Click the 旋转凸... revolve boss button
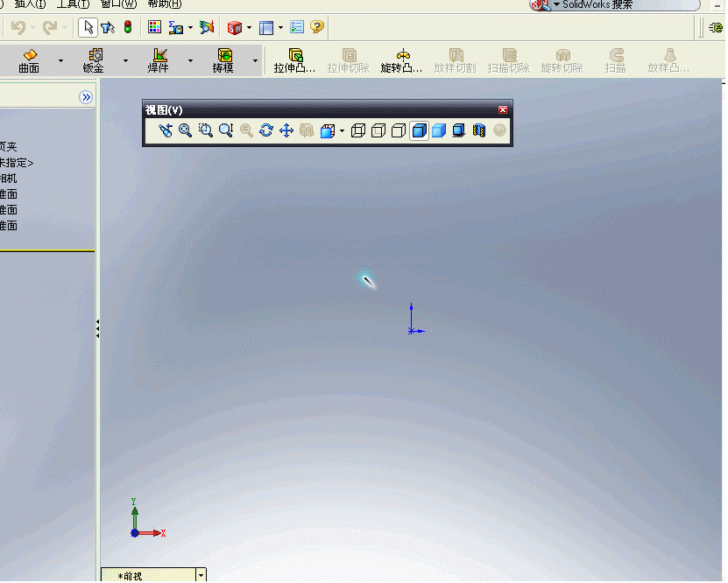 (x=401, y=60)
